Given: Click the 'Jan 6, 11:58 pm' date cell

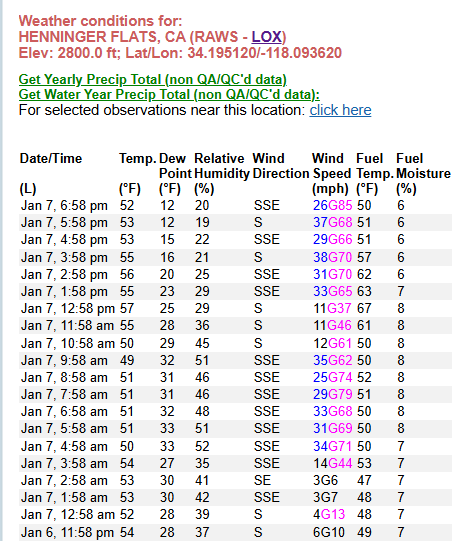Looking at the screenshot, I should point(67,532).
